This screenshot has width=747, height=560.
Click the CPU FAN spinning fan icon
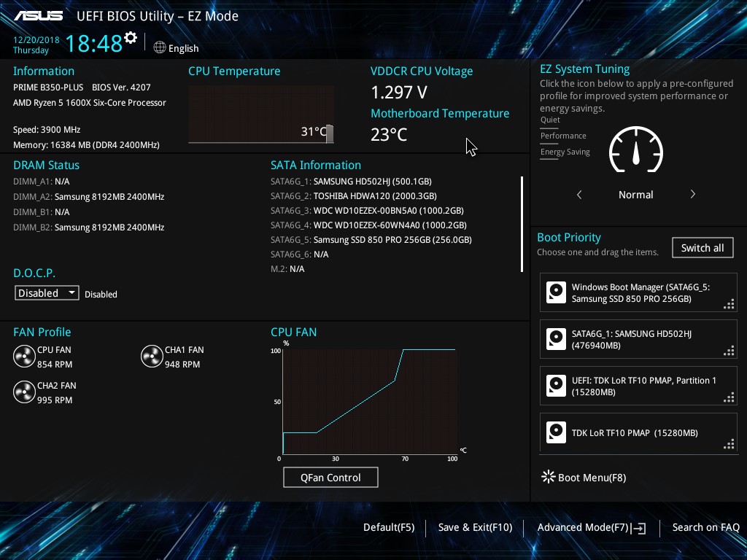(24, 356)
